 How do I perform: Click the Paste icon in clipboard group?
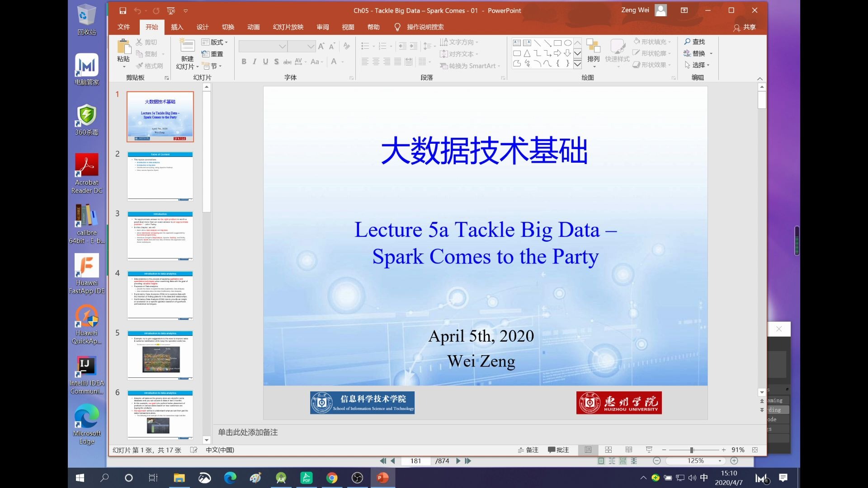point(123,47)
